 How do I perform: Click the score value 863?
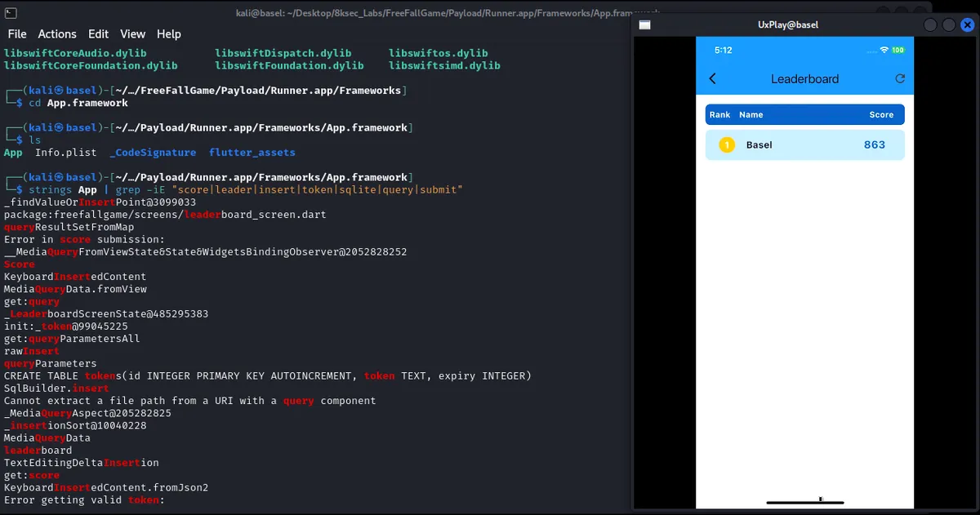click(875, 145)
